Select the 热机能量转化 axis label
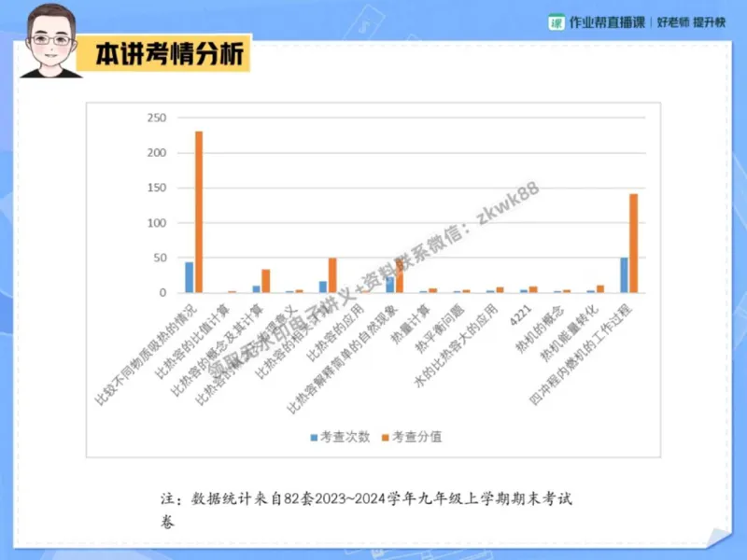 point(570,332)
